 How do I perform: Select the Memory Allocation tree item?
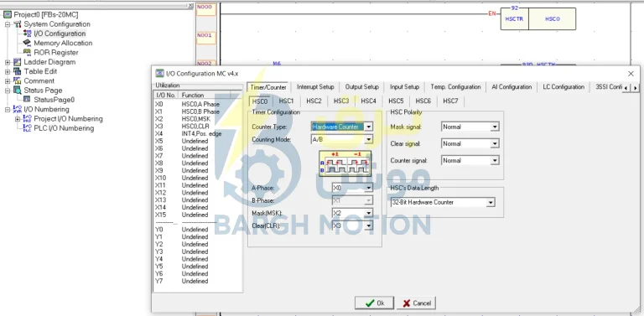pyautogui.click(x=63, y=43)
